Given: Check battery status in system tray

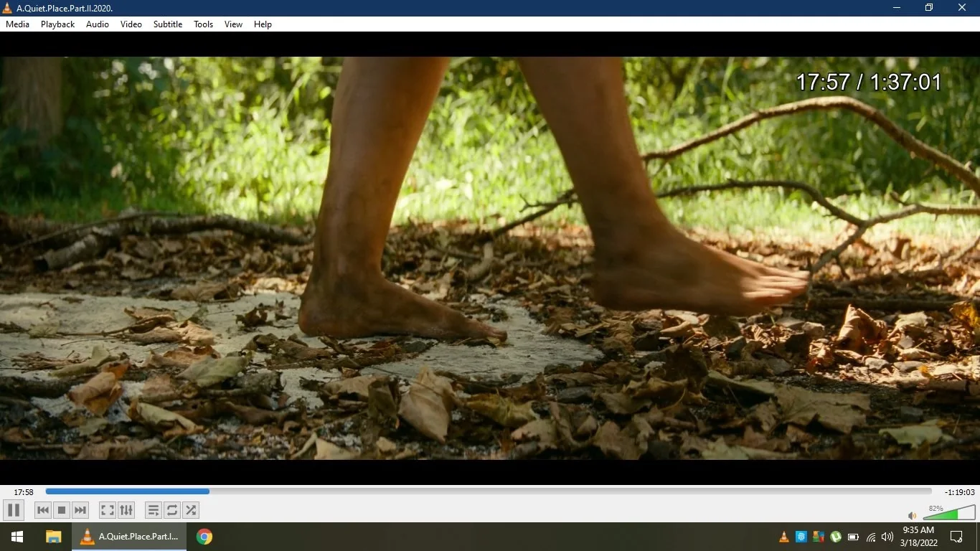Looking at the screenshot, I should pos(853,537).
